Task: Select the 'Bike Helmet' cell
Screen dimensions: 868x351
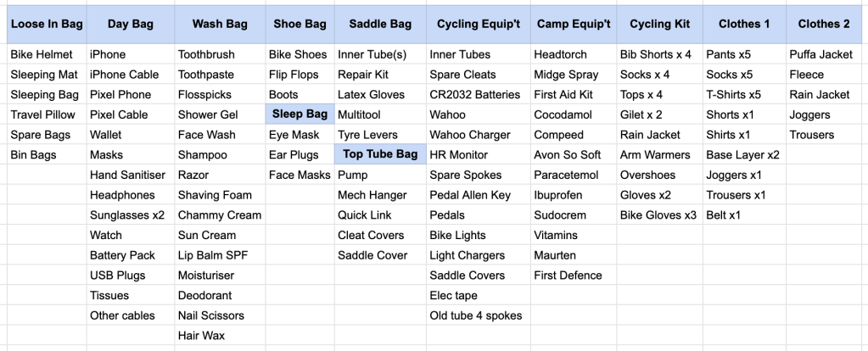Action: (x=42, y=54)
